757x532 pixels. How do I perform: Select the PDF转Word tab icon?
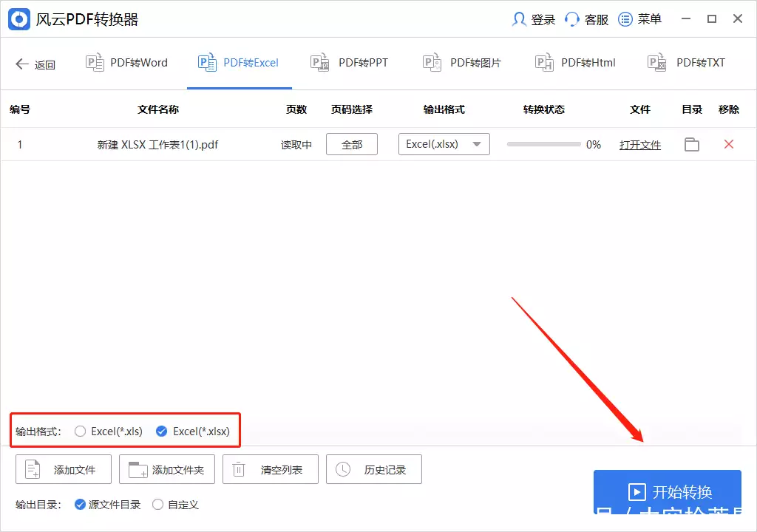(95, 63)
